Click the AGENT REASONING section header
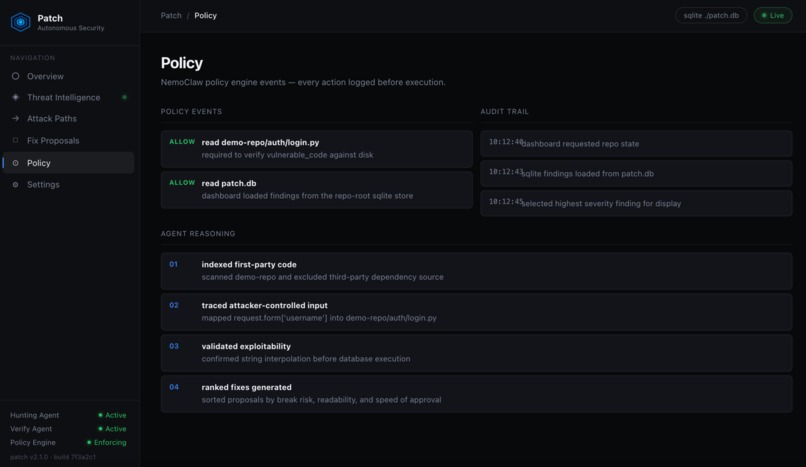Image resolution: width=806 pixels, height=467 pixels. [198, 234]
